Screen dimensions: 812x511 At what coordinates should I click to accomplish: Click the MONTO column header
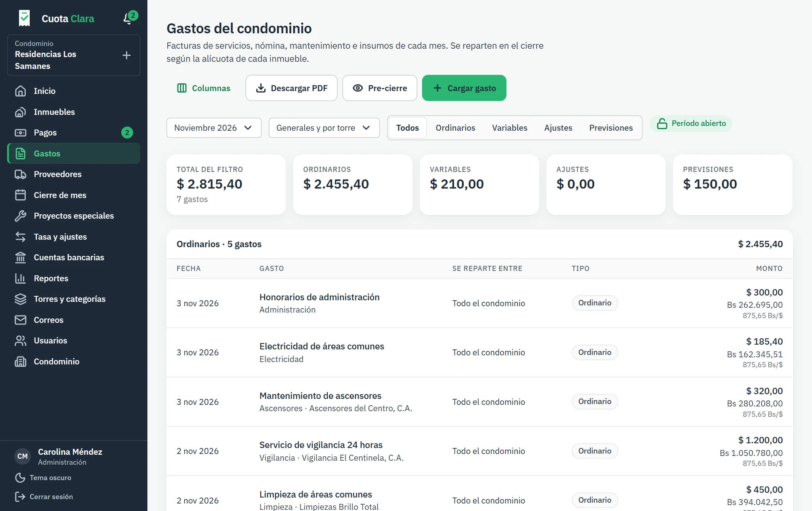coord(769,269)
